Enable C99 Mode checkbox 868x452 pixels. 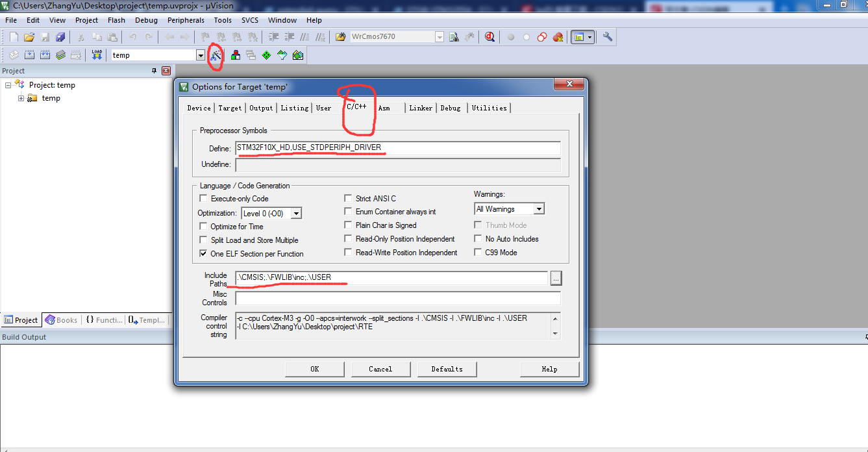(478, 253)
